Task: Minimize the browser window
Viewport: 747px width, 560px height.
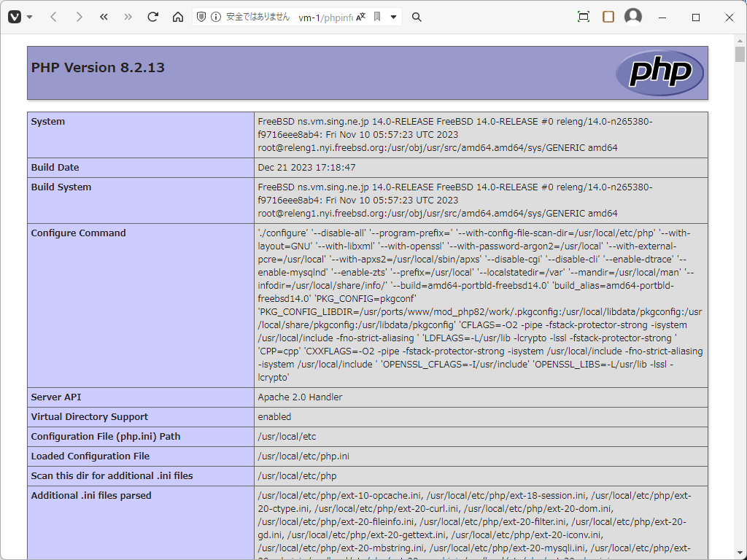Action: 662,17
